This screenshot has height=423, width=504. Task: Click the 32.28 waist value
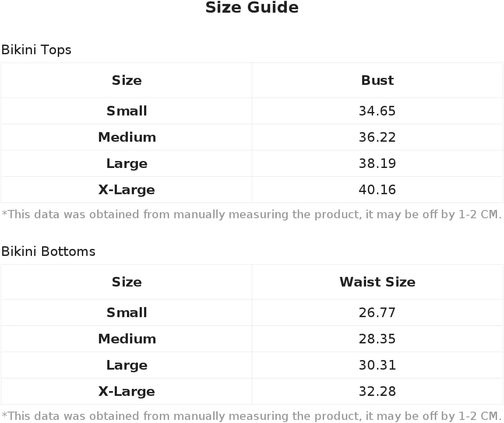point(377,392)
